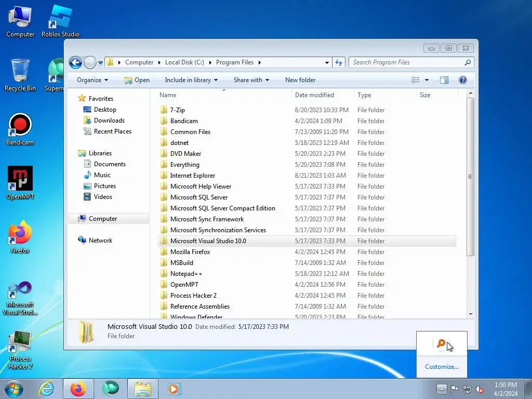Click Local Disk (C:) in the breadcrumb

(x=184, y=62)
